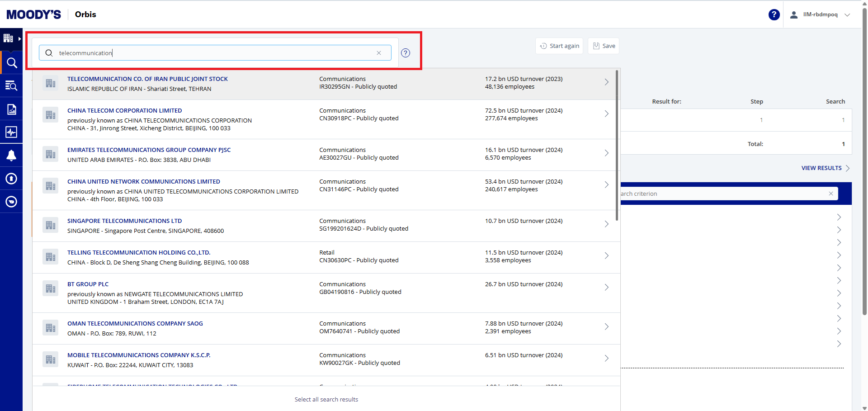Click the blue help question mark in header
The height and width of the screenshot is (411, 868).
[774, 14]
